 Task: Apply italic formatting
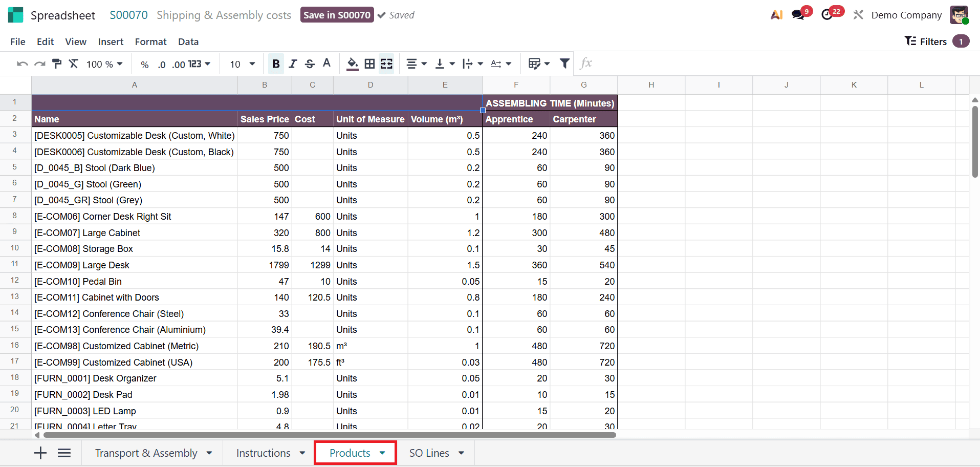293,63
